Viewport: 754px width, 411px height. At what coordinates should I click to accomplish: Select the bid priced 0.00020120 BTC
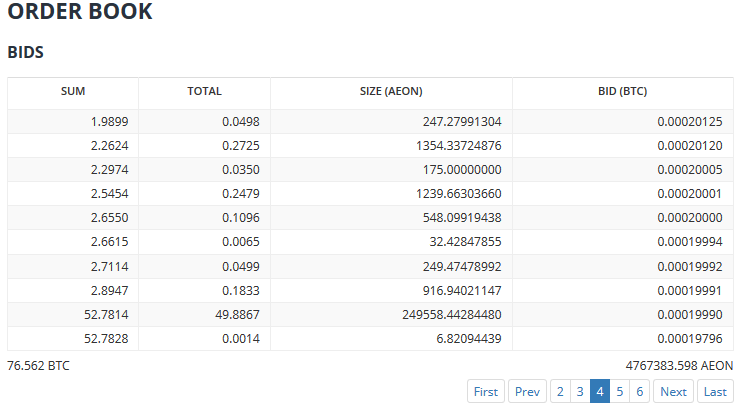(x=370, y=146)
